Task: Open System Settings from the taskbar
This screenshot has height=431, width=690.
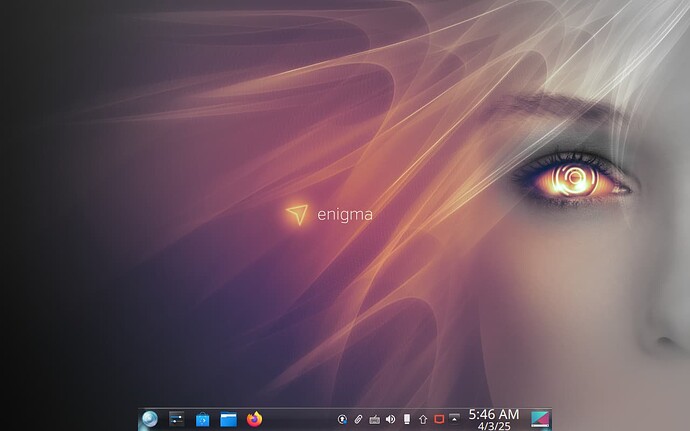Action: (x=176, y=419)
